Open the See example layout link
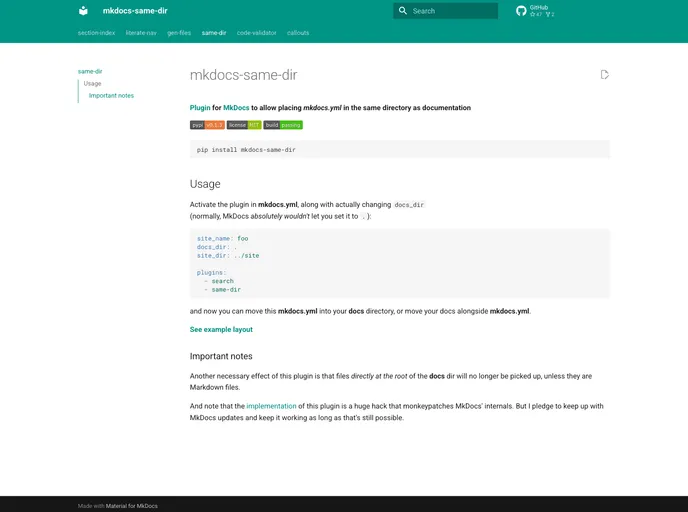The image size is (688, 512). [221, 329]
